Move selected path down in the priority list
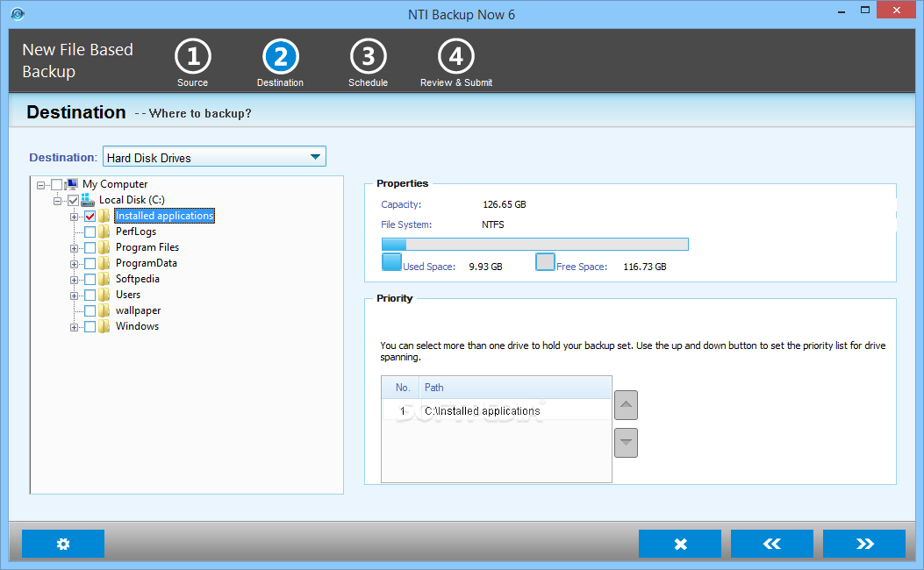The height and width of the screenshot is (570, 924). point(626,443)
